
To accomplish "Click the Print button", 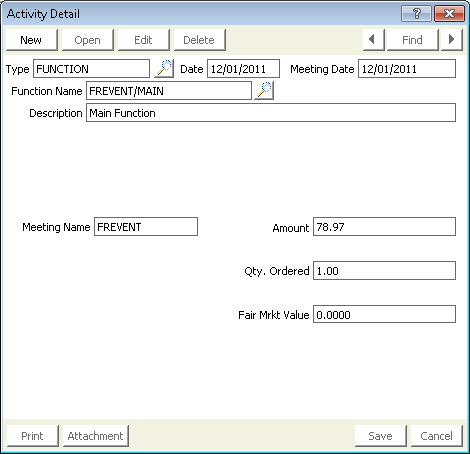I will point(33,436).
